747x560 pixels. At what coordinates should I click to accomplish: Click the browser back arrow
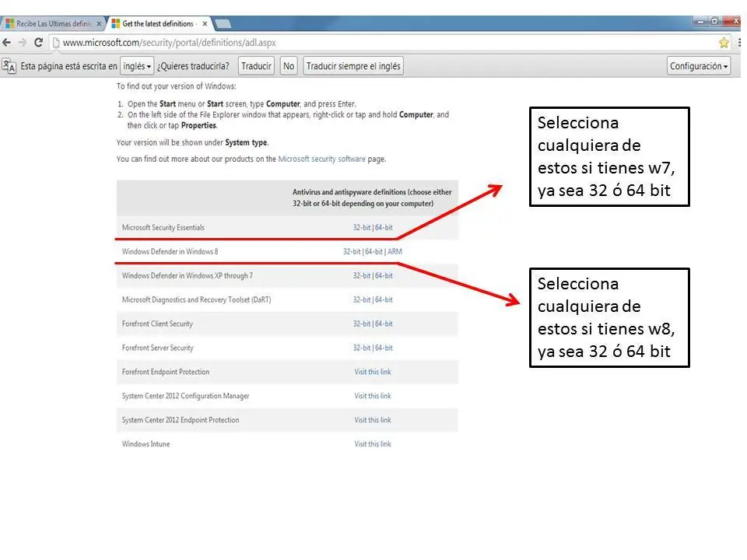click(7, 42)
